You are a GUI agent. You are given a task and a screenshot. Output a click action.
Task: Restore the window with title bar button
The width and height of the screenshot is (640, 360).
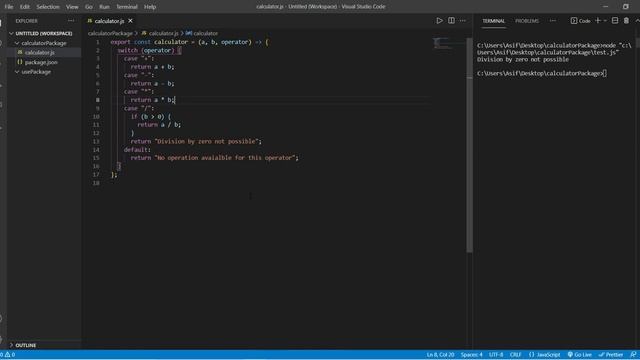click(626, 7)
